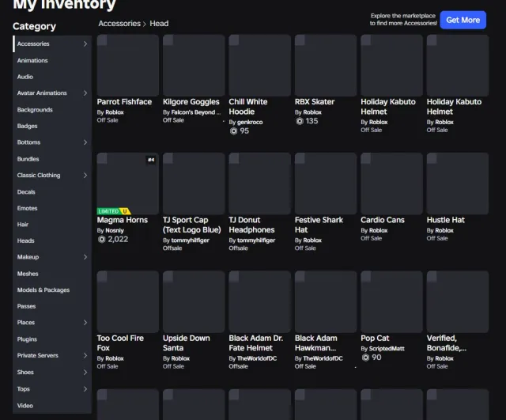The height and width of the screenshot is (420, 506).
Task: Expand the Places category chevron
Action: tap(85, 323)
